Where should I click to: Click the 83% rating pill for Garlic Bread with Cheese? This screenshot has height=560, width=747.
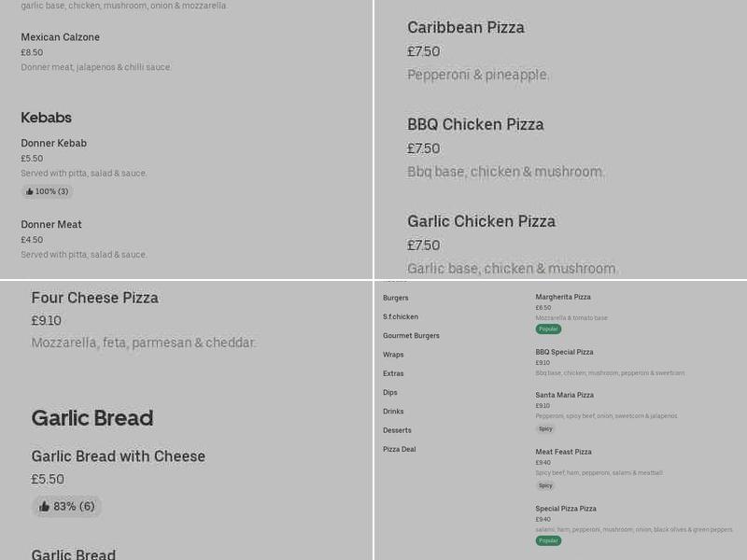click(x=66, y=507)
